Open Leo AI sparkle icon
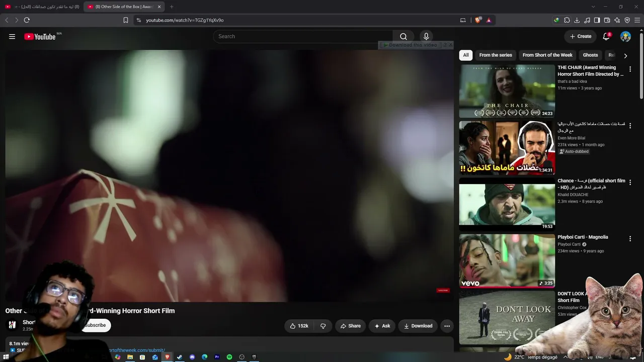This screenshot has width=644, height=362. pyautogui.click(x=617, y=20)
